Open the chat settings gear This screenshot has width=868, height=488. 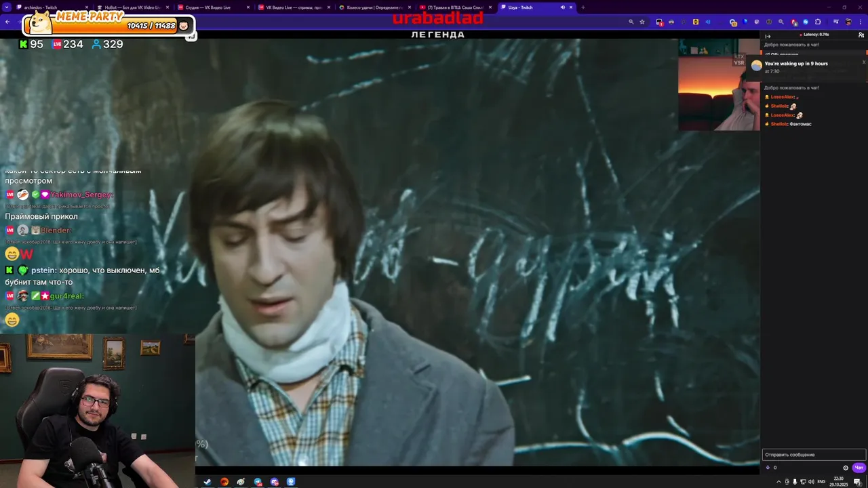(x=846, y=468)
